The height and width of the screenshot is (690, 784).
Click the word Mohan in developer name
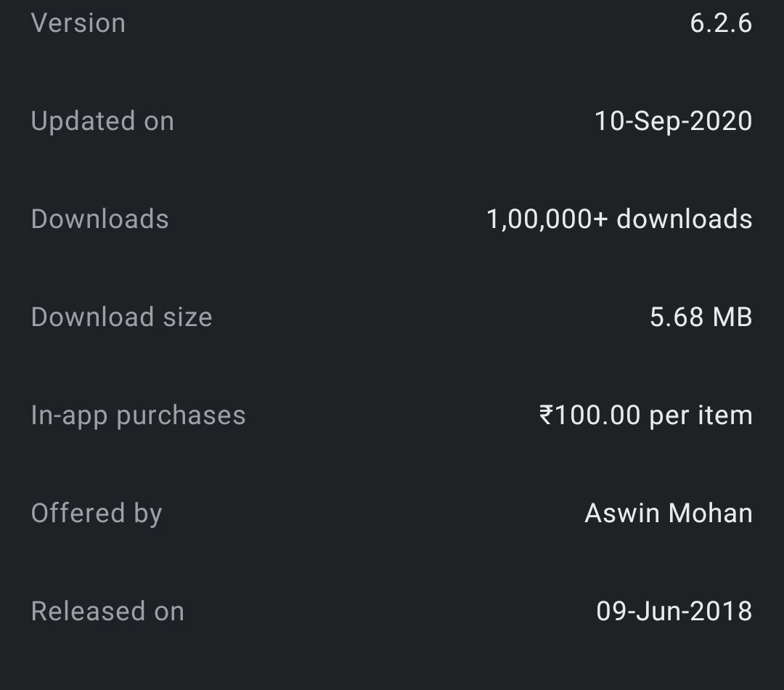(x=710, y=514)
